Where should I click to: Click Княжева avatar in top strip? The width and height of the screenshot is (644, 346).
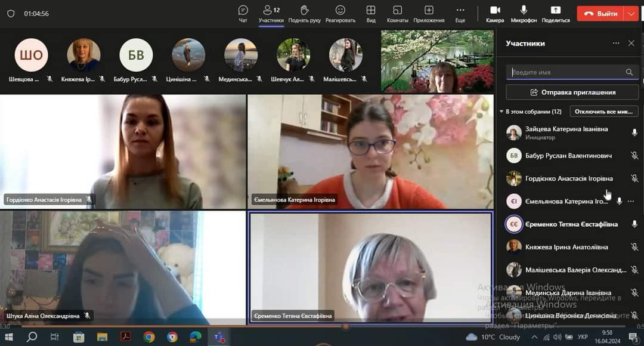(x=83, y=55)
